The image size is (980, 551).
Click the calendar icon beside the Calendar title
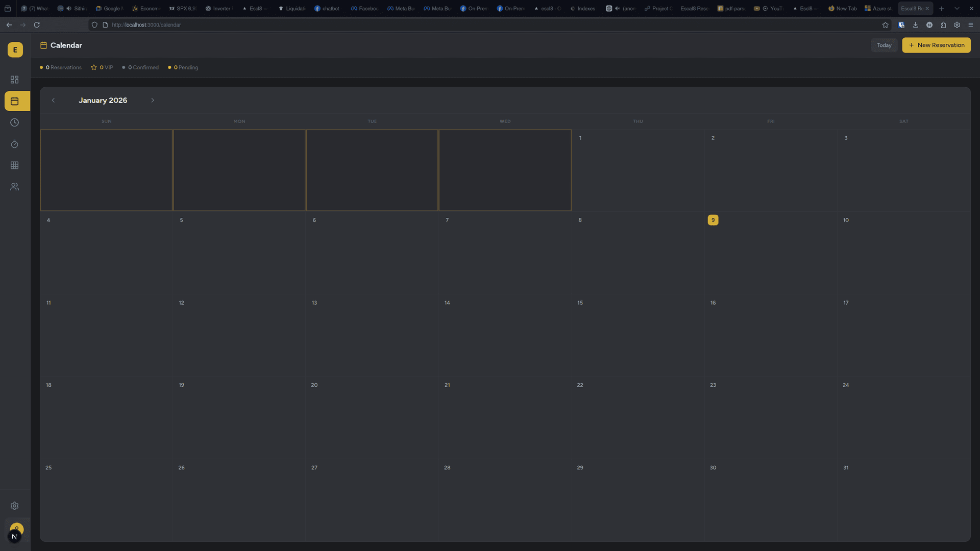pos(44,45)
